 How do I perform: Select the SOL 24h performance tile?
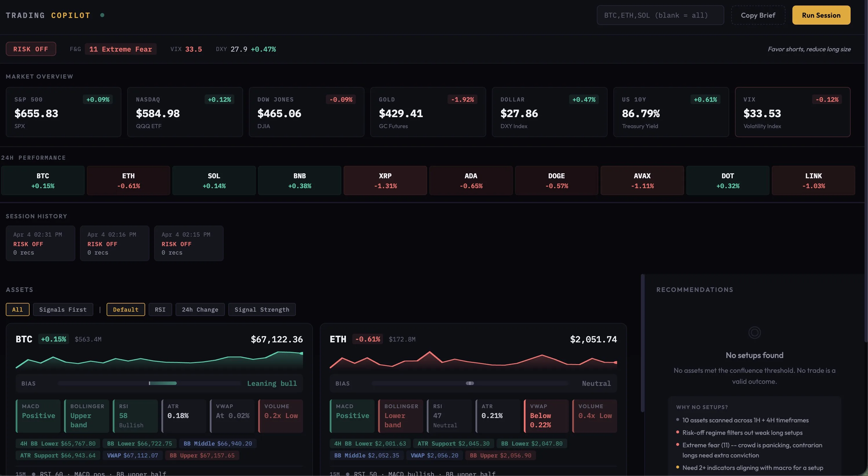[214, 180]
